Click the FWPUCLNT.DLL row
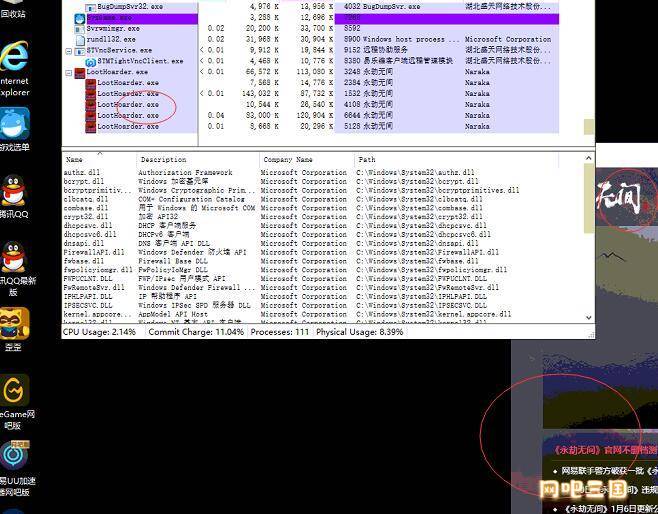 (311, 279)
